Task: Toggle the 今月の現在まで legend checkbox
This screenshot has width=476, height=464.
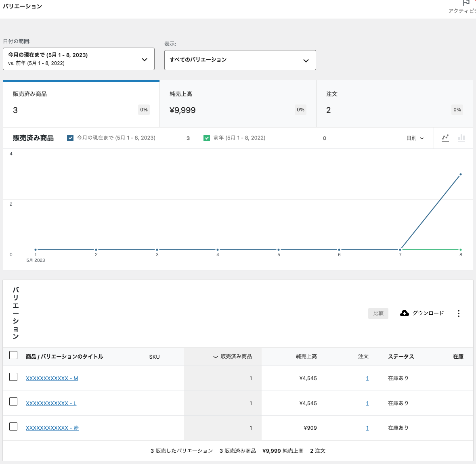Action: coord(70,138)
